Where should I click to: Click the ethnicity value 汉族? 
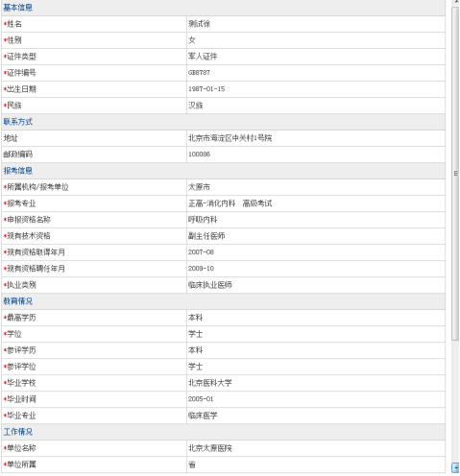point(196,106)
